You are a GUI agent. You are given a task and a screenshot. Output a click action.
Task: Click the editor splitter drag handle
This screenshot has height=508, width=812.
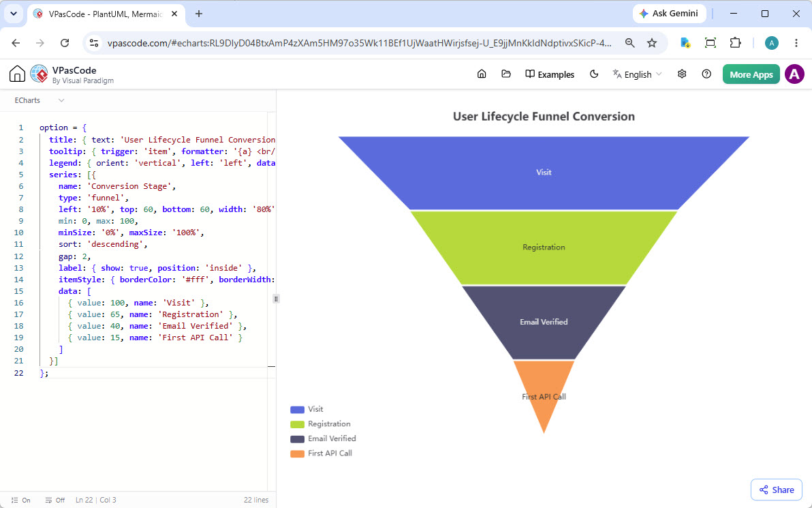tap(276, 299)
